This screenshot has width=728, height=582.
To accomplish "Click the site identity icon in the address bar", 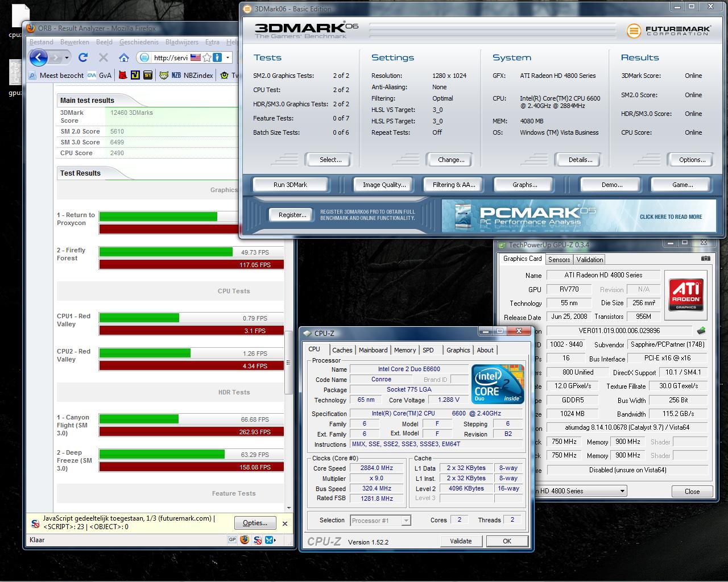I will pos(144,57).
